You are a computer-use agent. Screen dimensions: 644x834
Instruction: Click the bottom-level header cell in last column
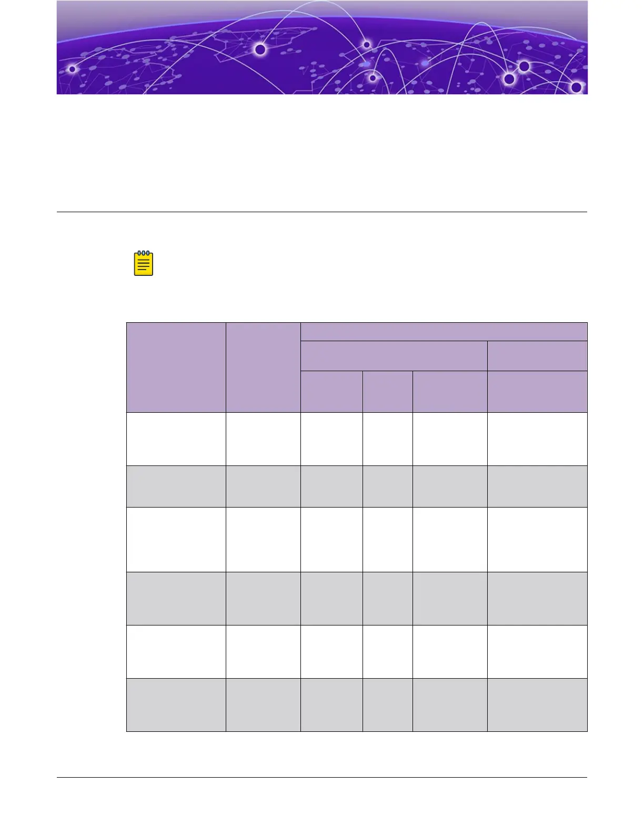coord(537,392)
